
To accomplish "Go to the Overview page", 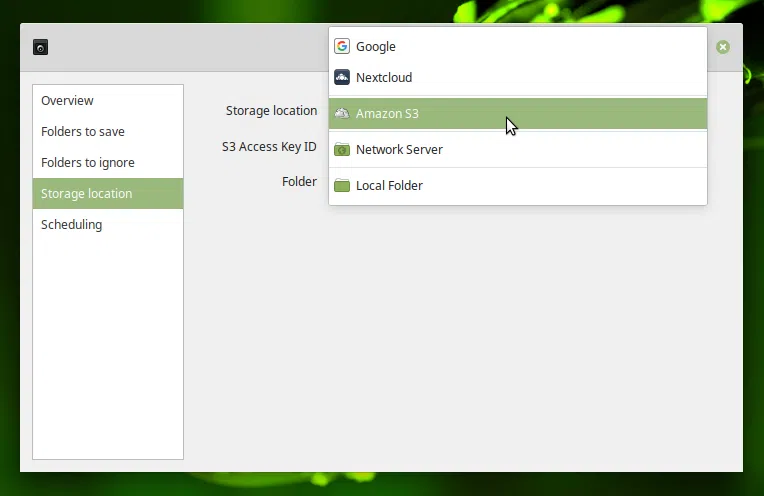I will tap(67, 100).
